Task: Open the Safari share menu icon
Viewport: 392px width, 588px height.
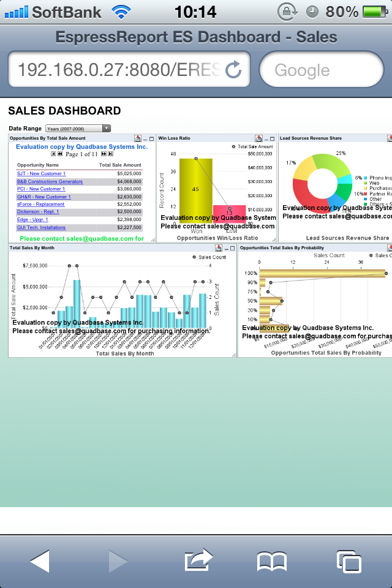Action: [198, 560]
